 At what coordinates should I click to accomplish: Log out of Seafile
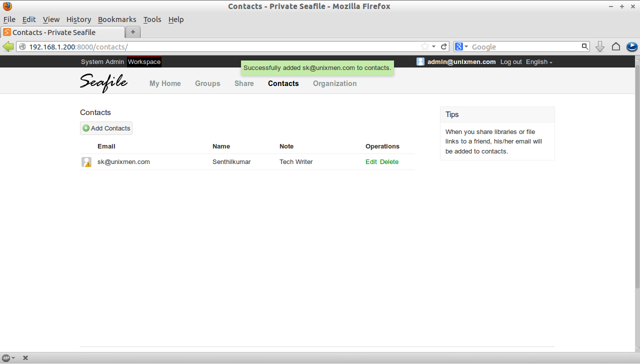(x=511, y=62)
